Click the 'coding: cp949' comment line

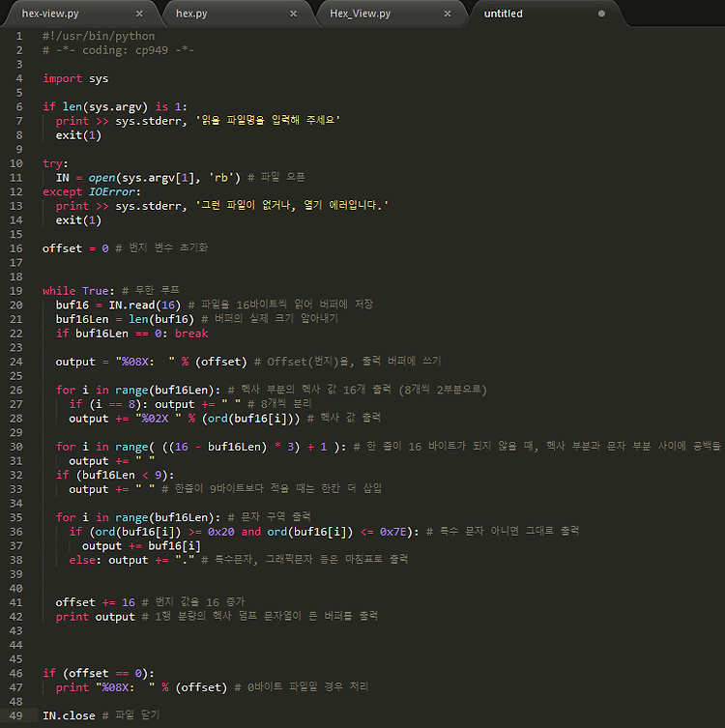pos(118,50)
